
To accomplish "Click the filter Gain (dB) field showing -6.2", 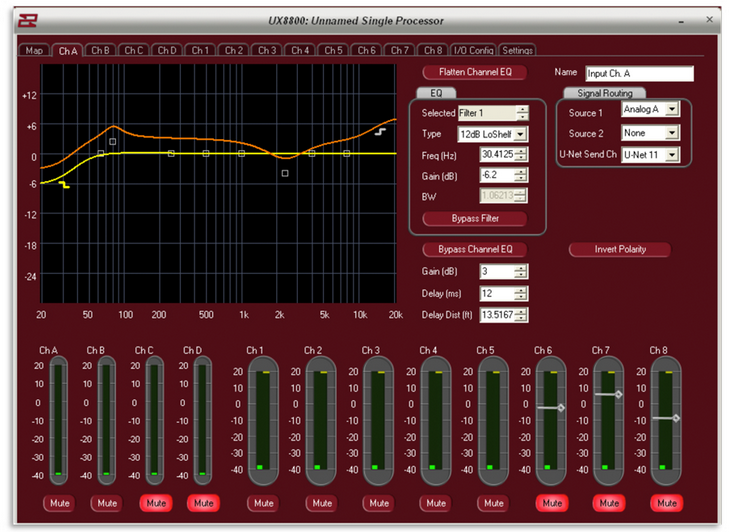I will click(498, 175).
